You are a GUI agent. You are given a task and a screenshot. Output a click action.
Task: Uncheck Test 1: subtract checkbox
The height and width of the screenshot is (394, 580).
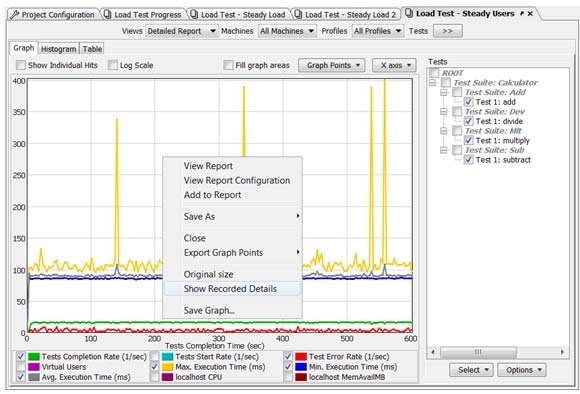click(x=468, y=159)
